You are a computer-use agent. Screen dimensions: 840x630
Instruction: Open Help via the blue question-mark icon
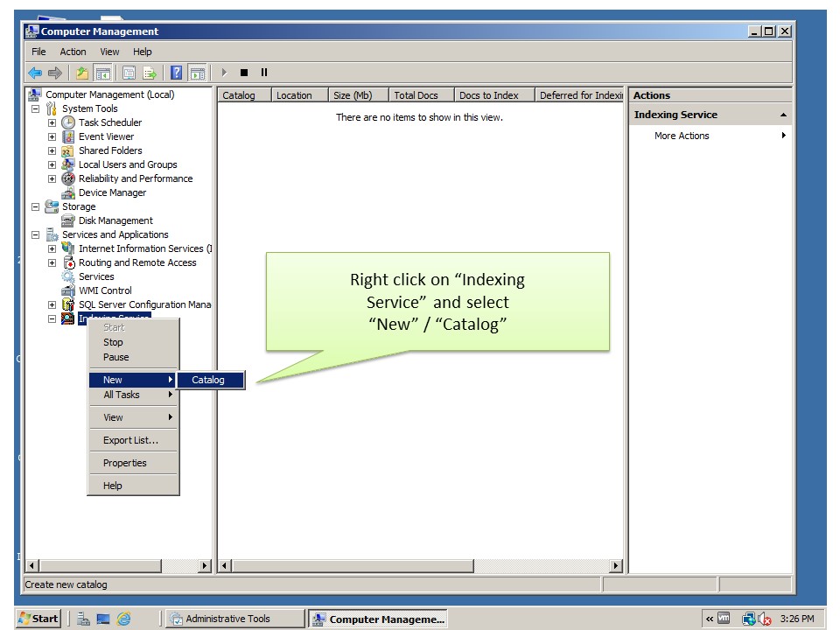pos(176,73)
